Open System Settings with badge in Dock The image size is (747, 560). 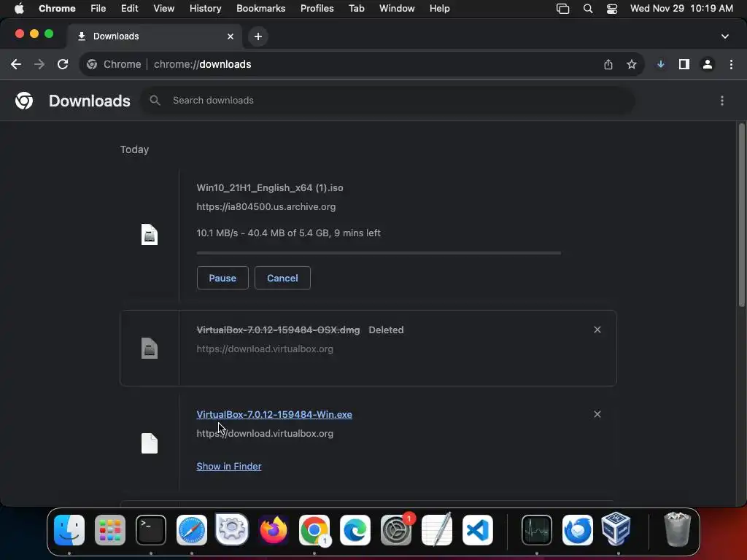(396, 530)
